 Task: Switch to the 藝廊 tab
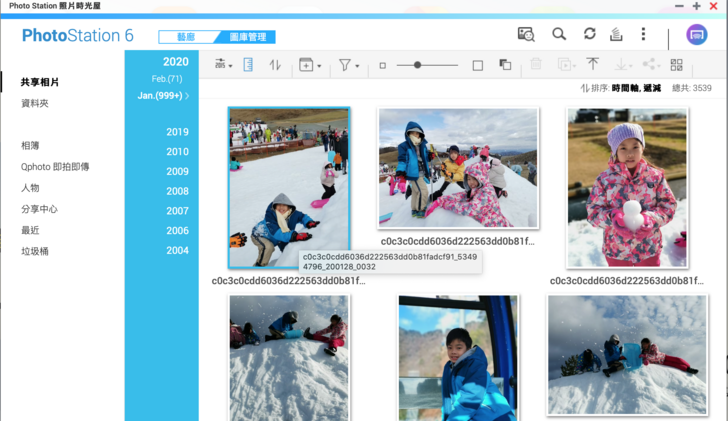(x=186, y=37)
